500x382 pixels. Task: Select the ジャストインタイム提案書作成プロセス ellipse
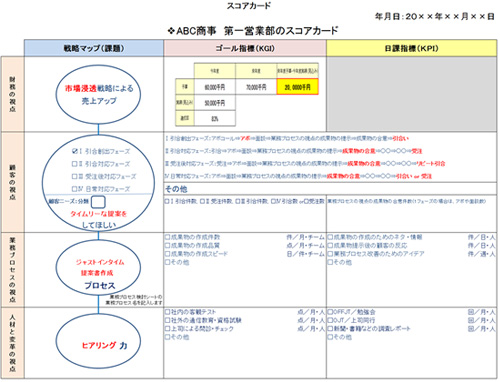(98, 268)
